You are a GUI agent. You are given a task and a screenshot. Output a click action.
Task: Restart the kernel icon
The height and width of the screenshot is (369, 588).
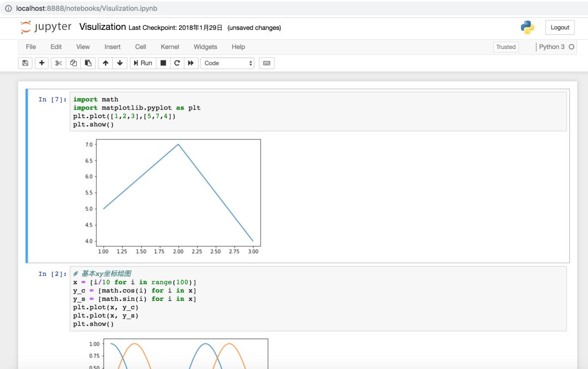pyautogui.click(x=177, y=63)
